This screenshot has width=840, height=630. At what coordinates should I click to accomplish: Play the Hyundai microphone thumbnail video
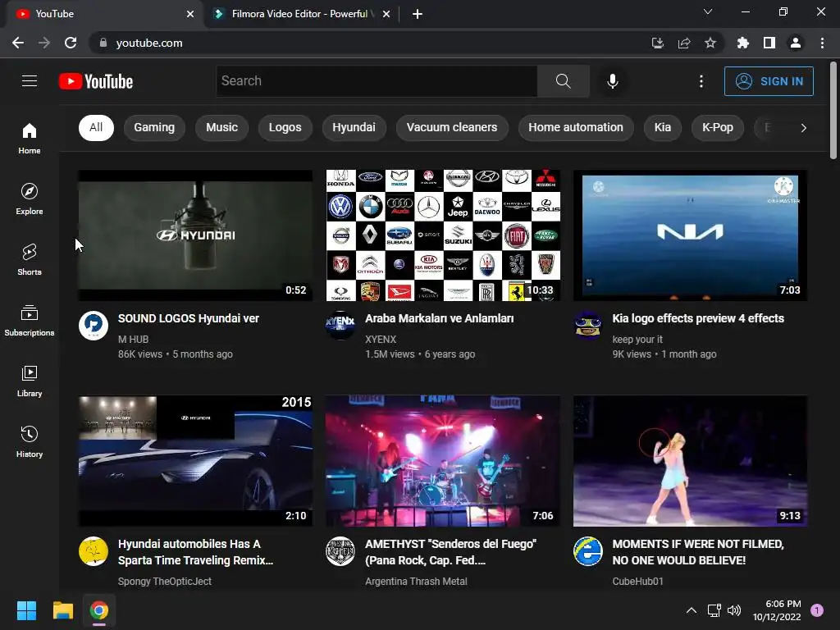(x=195, y=235)
